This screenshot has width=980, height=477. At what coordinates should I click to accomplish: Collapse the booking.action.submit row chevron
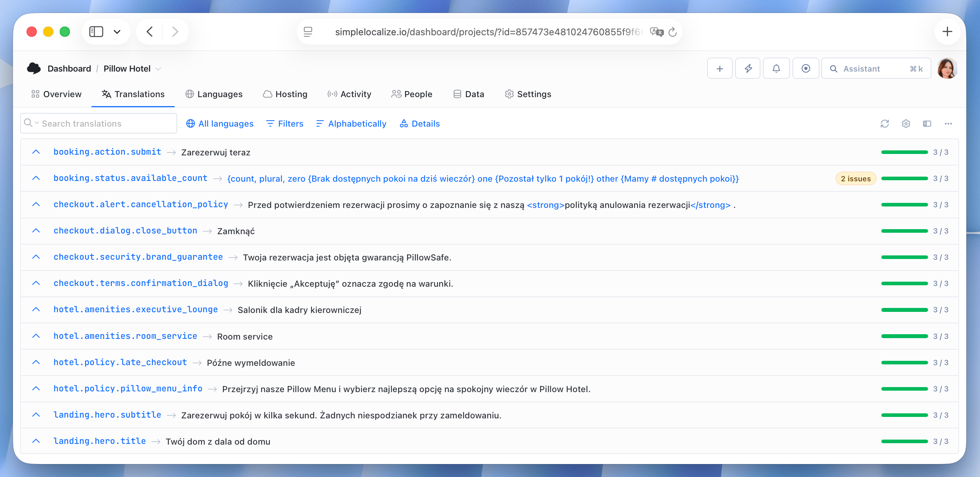click(36, 152)
